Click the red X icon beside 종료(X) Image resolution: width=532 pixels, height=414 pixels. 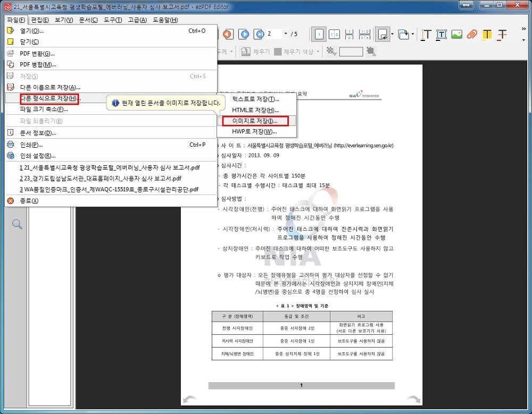[x=11, y=201]
